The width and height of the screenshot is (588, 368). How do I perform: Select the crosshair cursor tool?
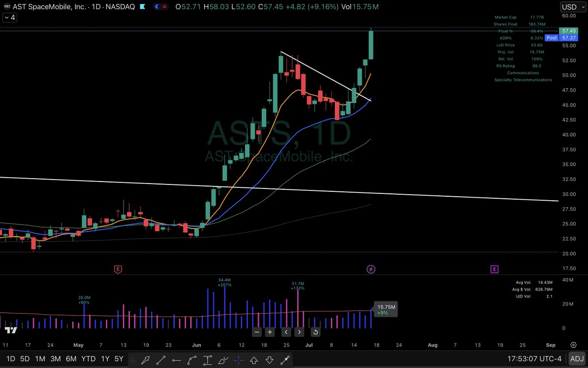click(x=239, y=359)
